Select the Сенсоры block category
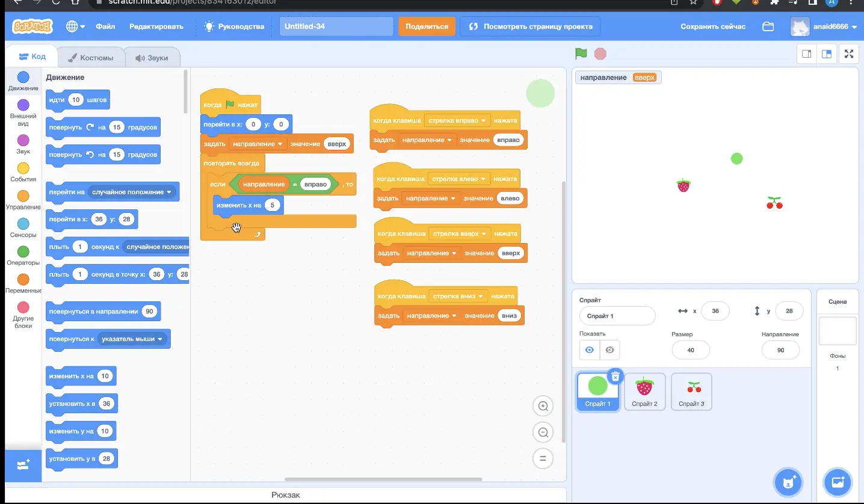864x504 pixels. click(23, 228)
